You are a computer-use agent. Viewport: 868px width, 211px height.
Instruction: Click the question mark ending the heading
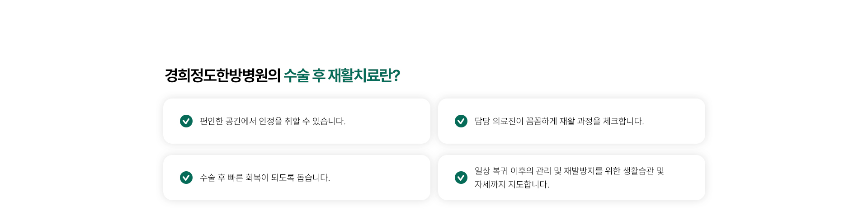pos(396,75)
